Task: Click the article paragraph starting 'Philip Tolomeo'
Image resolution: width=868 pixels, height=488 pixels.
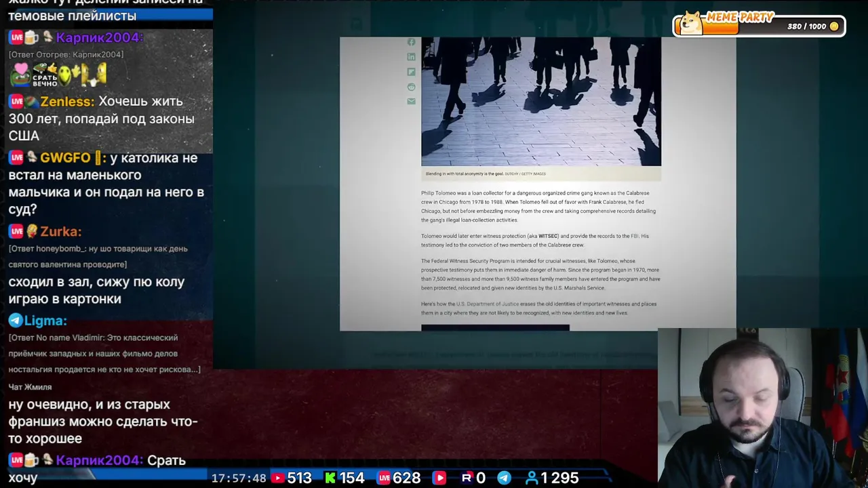Action: tap(540, 207)
